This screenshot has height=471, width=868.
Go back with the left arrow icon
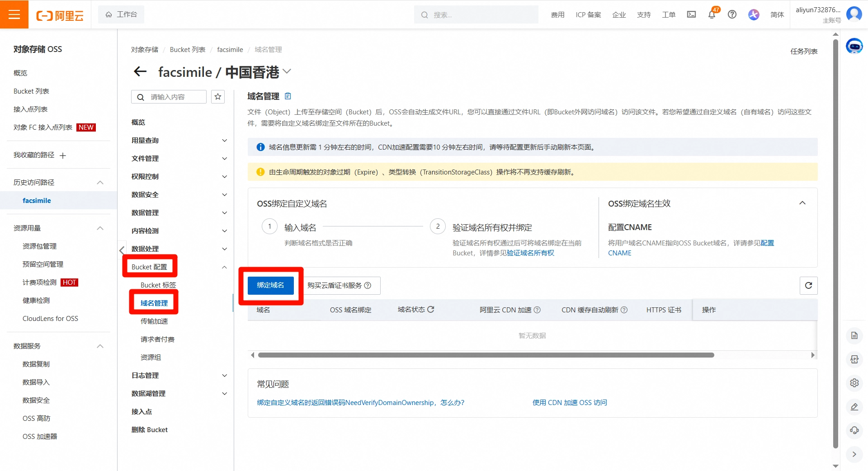pos(140,71)
